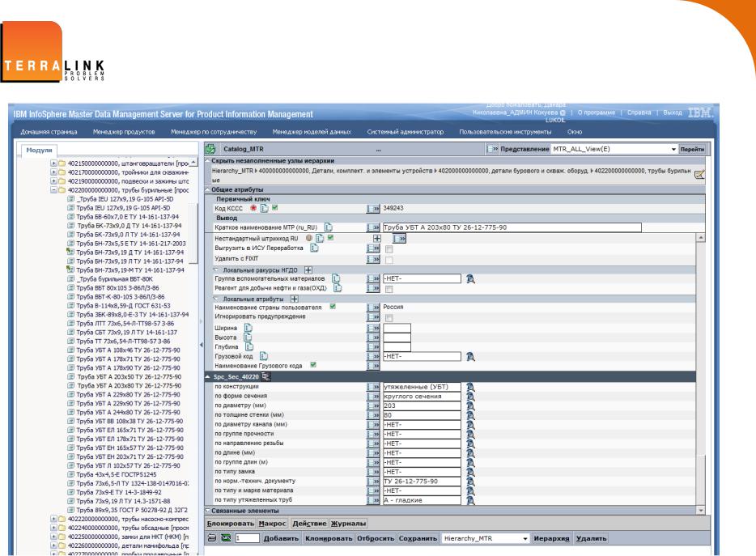Open lookup search for по типу замка
Screen dimensions: 756x556
(x=470, y=472)
